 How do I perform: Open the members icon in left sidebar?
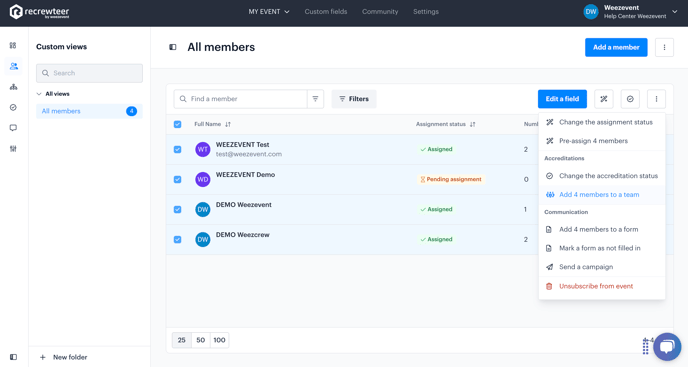coord(14,66)
